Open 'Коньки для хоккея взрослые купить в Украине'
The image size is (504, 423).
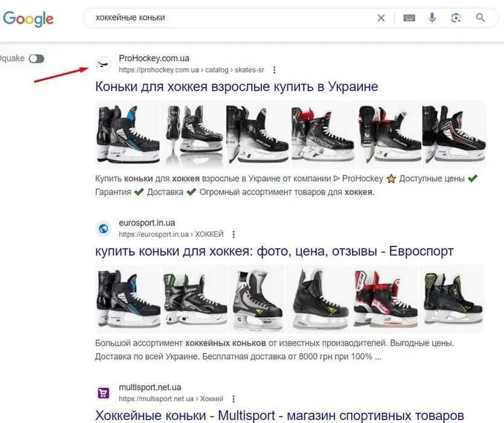pyautogui.click(x=237, y=86)
